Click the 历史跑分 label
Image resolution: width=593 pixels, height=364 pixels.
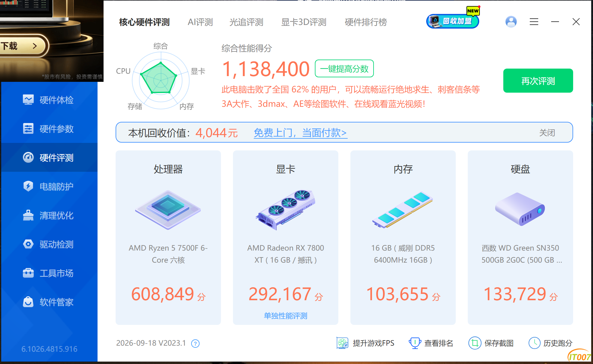558,343
